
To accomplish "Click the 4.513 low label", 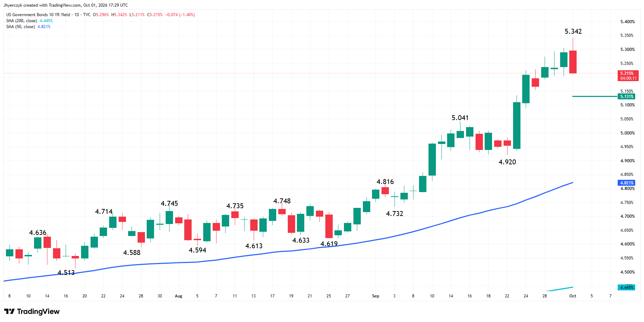I will pyautogui.click(x=66, y=273).
